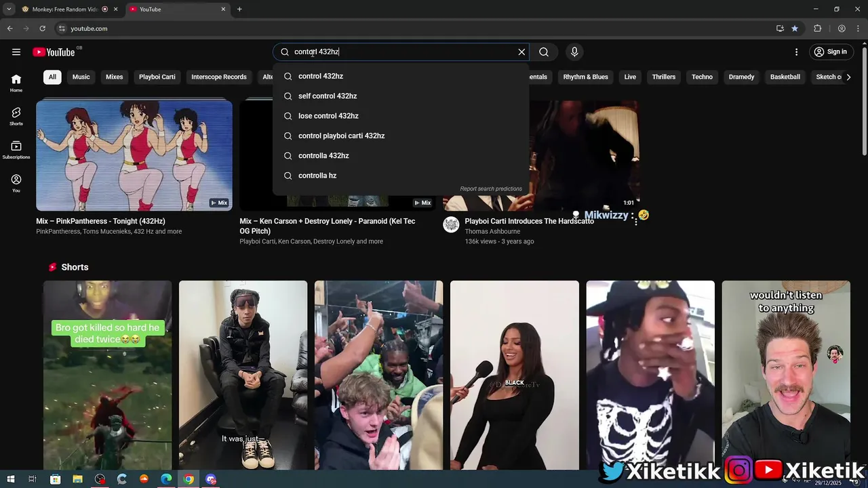Select the Basketball filter chip
This screenshot has height=488, width=868.
pyautogui.click(x=785, y=77)
